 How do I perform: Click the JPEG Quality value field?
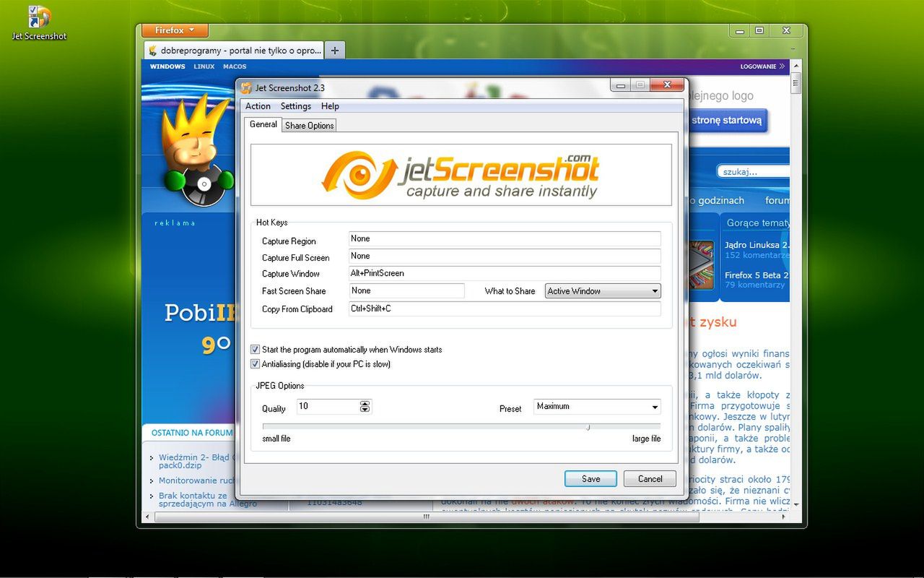click(x=327, y=407)
